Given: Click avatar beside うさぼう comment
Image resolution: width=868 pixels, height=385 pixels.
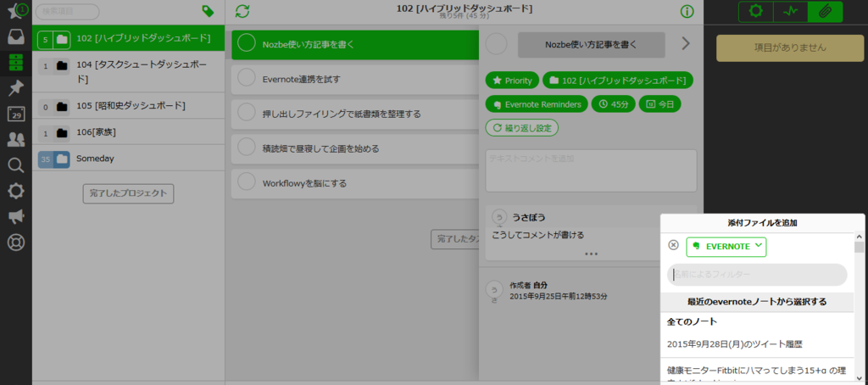Looking at the screenshot, I should coord(499,217).
